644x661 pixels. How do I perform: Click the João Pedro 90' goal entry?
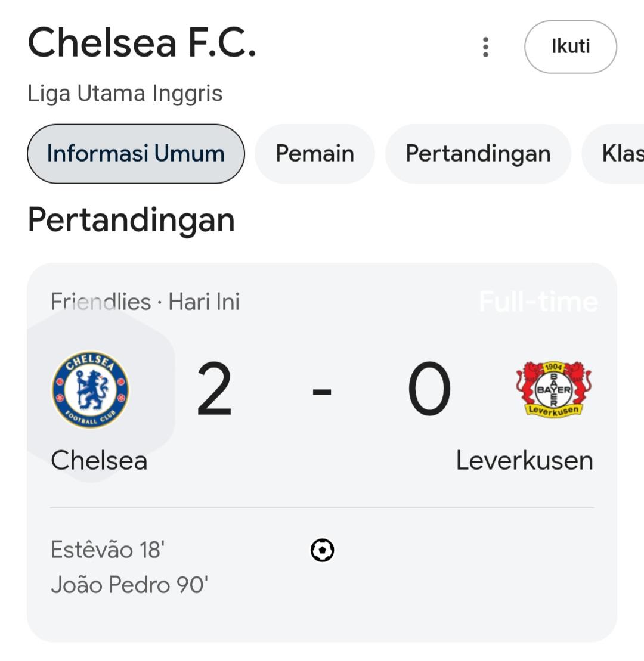pyautogui.click(x=129, y=585)
